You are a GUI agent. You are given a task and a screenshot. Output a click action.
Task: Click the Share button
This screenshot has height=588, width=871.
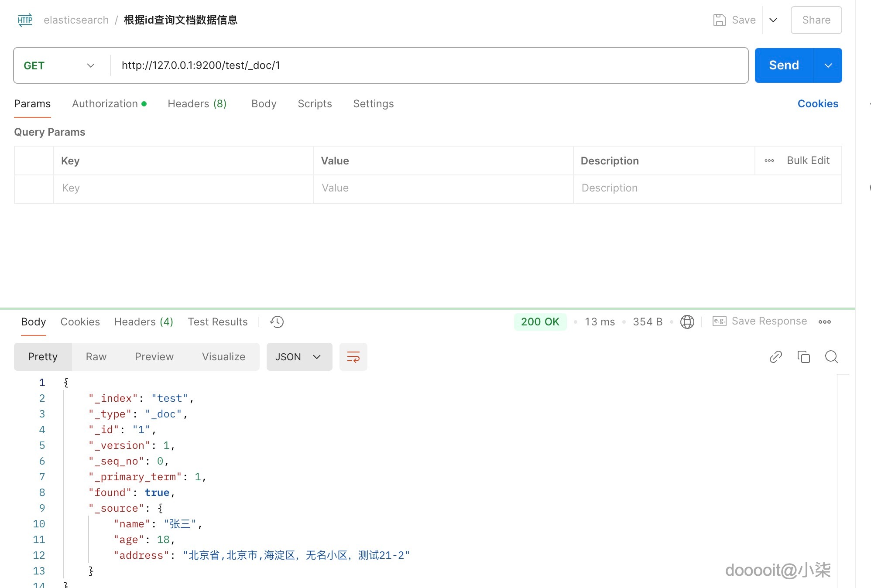(x=816, y=20)
